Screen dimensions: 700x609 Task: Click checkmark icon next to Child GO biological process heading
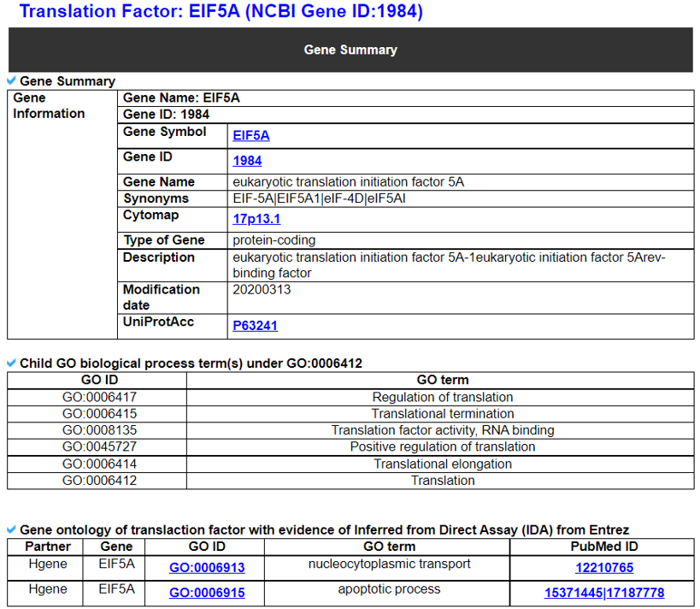click(x=12, y=363)
